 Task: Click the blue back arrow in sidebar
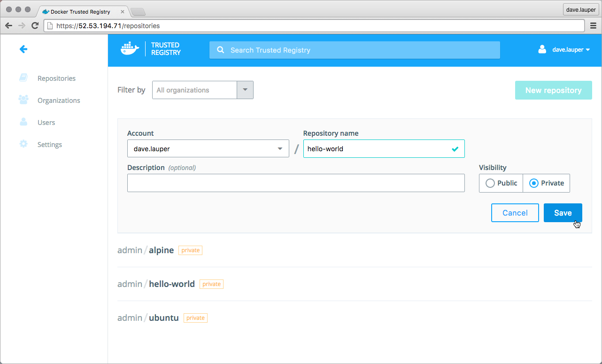tap(23, 49)
